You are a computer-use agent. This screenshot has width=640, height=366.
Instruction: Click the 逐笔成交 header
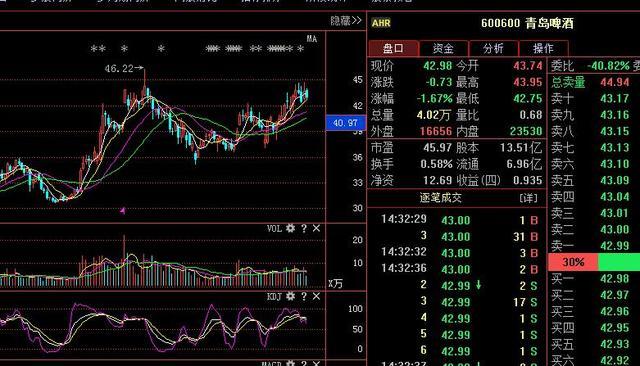(441, 198)
